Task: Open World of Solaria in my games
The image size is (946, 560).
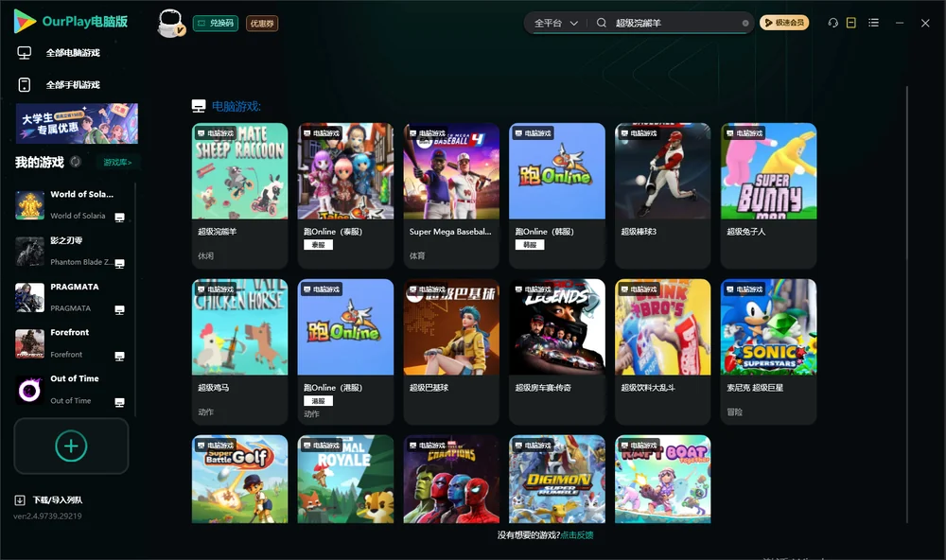Action: [x=69, y=204]
